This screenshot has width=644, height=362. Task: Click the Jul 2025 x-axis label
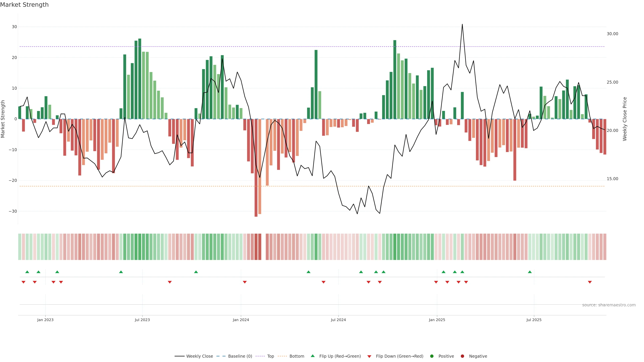click(534, 320)
